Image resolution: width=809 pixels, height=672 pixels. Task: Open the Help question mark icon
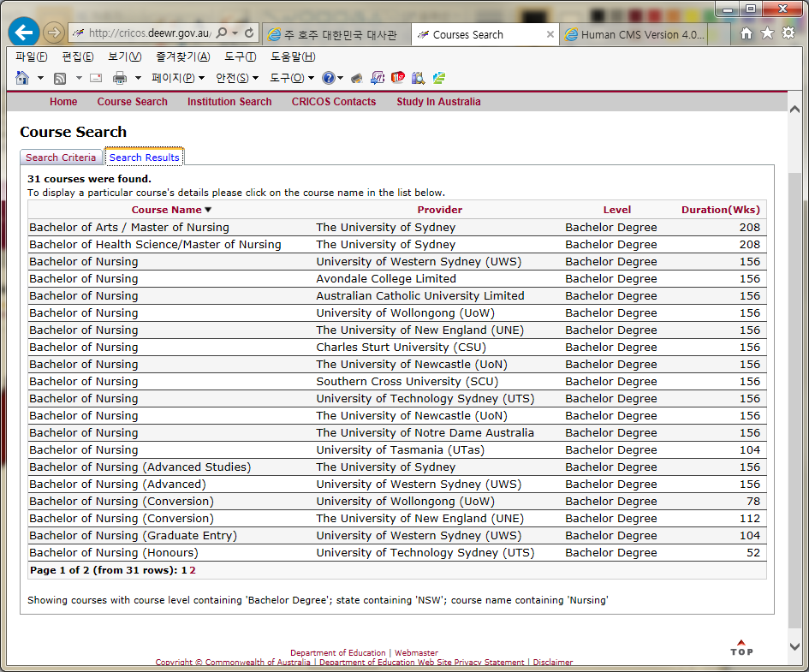click(328, 78)
